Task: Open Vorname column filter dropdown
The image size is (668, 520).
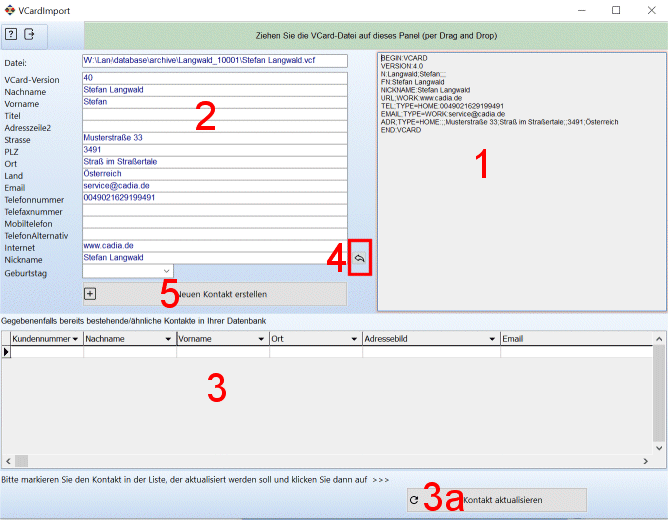Action: coord(261,339)
